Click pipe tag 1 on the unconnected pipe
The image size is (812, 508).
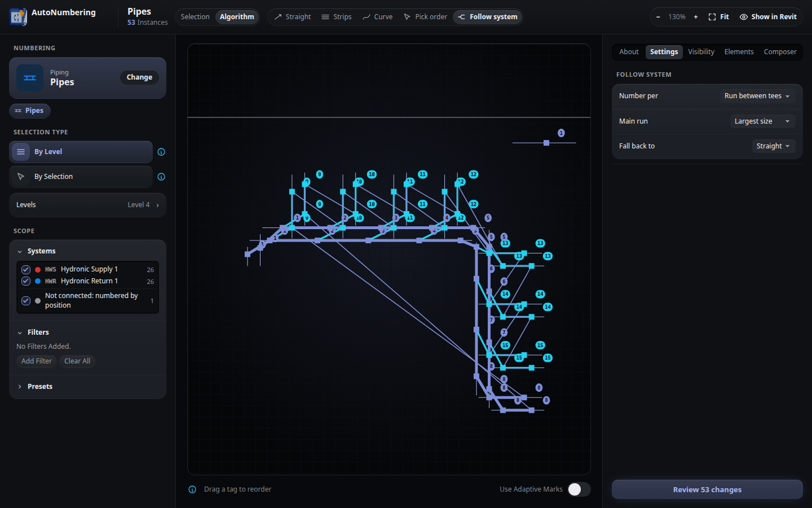click(561, 133)
